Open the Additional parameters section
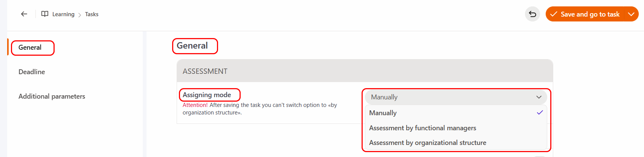644x157 pixels. [52, 96]
